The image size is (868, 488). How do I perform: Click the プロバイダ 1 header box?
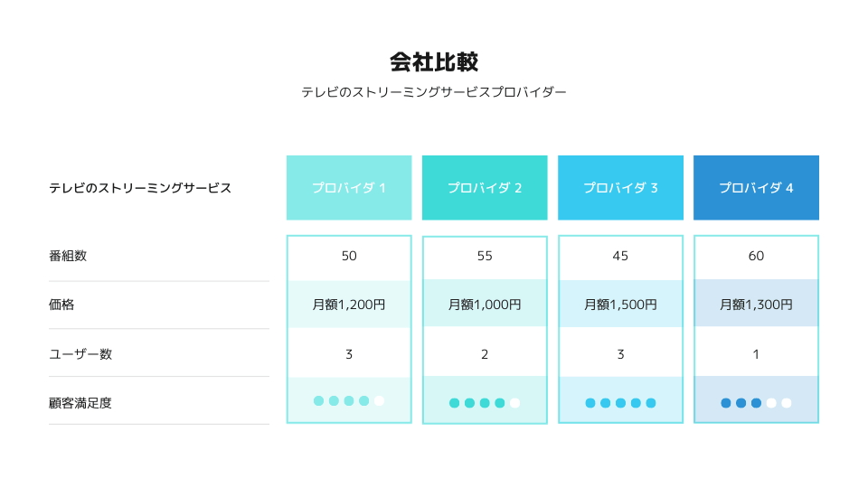point(349,188)
